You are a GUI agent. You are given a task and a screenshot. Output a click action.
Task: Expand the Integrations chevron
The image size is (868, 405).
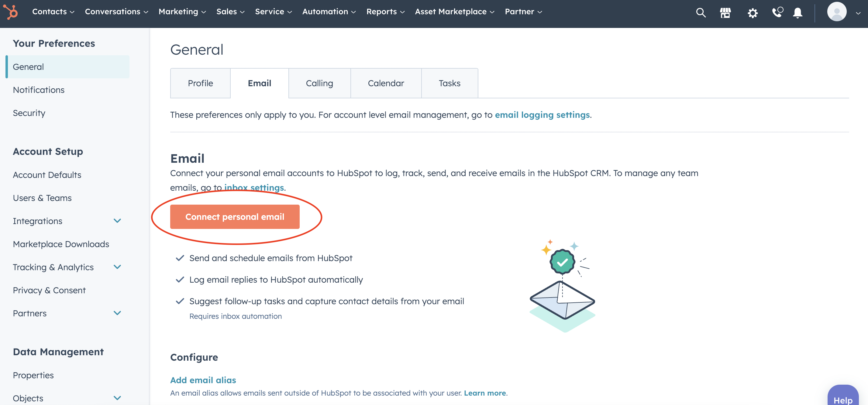coord(117,221)
